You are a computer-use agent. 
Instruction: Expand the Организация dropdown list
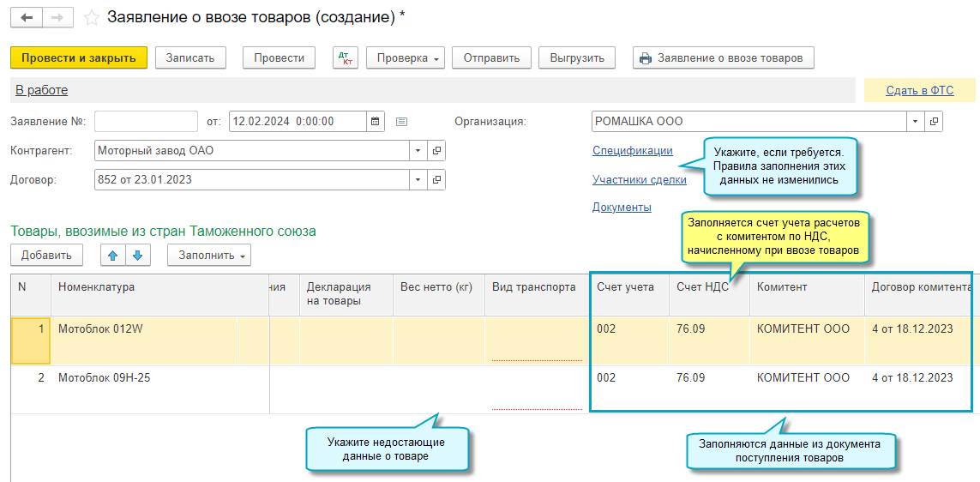point(917,121)
